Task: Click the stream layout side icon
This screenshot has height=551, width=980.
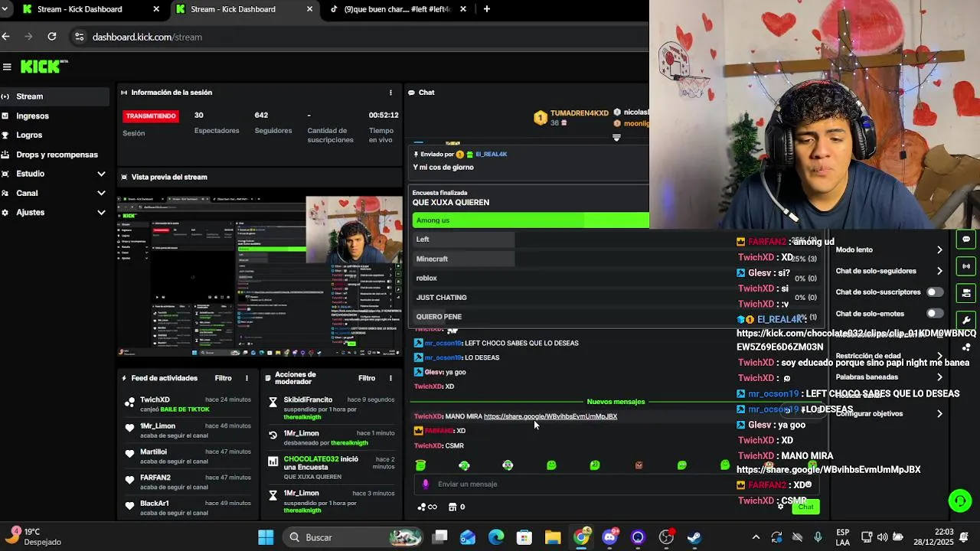Action: (x=966, y=293)
